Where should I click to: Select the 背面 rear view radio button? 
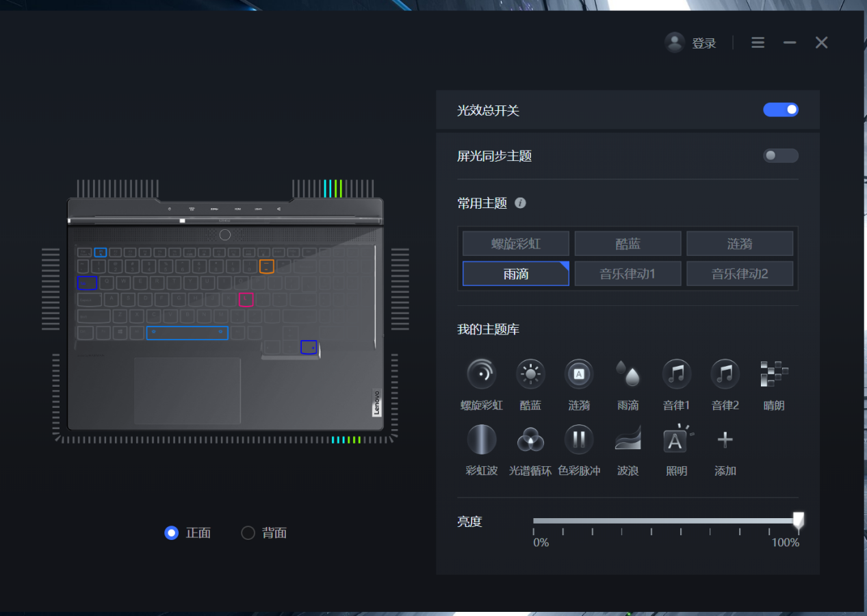[x=248, y=532]
